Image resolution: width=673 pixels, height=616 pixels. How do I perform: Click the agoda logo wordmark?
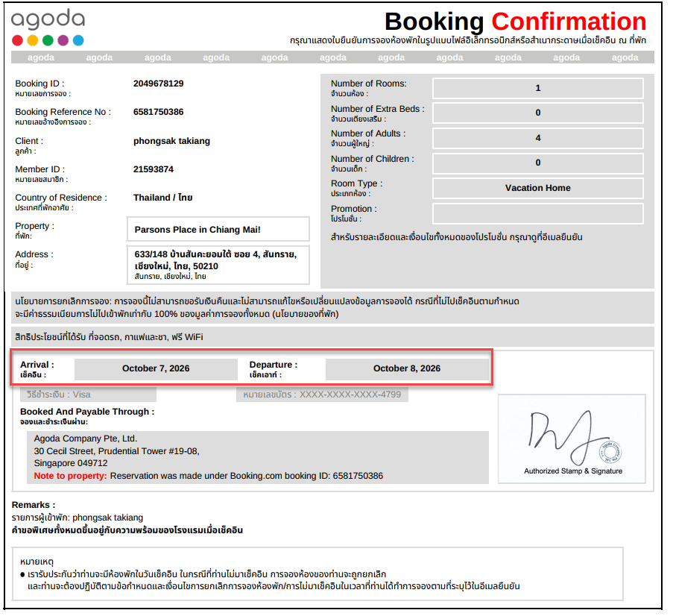[48, 19]
